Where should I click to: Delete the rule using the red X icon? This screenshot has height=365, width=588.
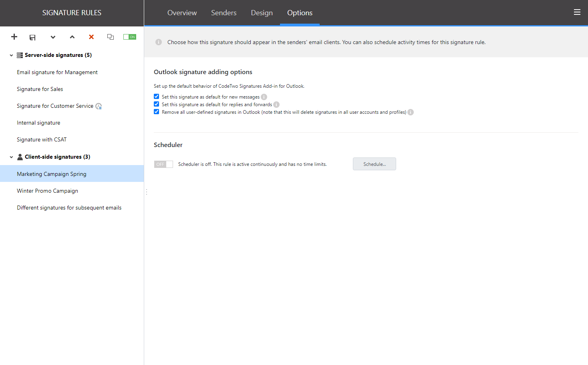click(91, 37)
